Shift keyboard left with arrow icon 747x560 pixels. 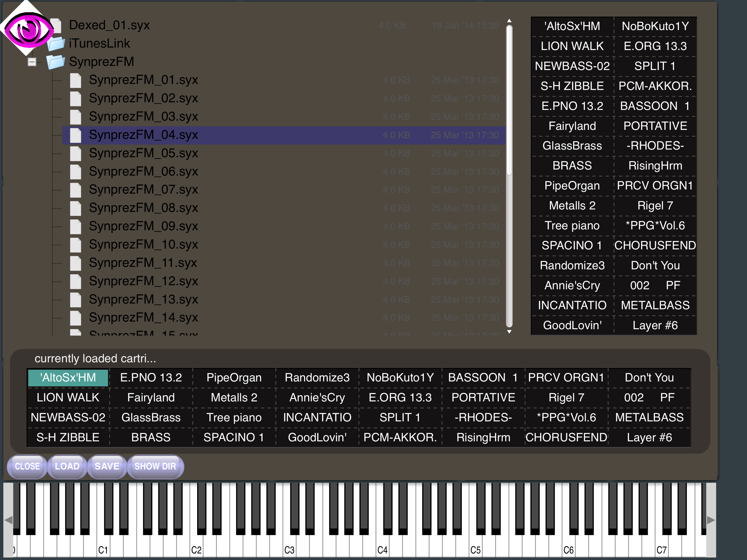pos(8,520)
